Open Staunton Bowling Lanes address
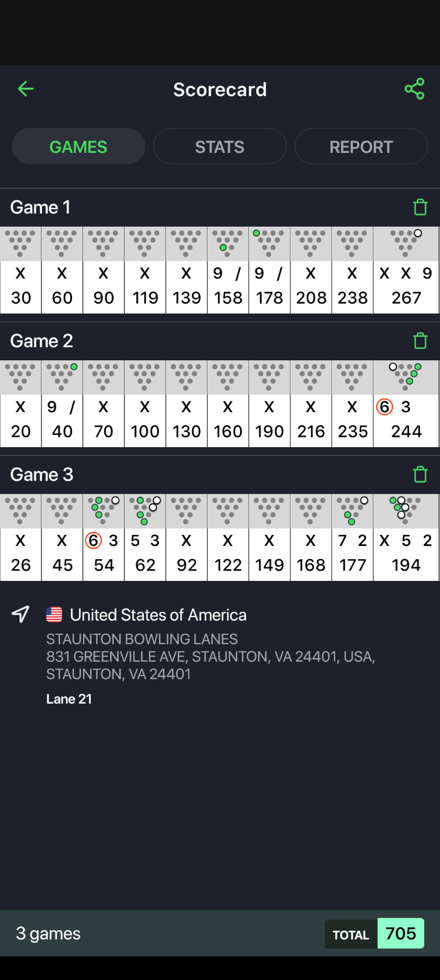 click(x=210, y=656)
